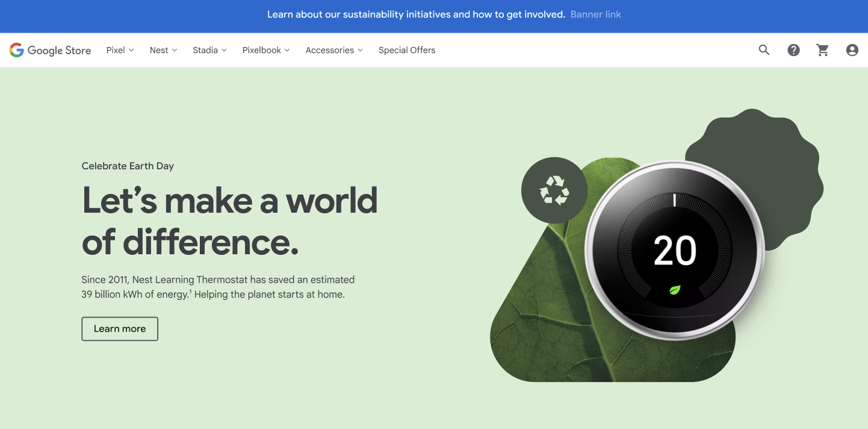This screenshot has height=429, width=868.
Task: Click the help question mark icon
Action: coord(793,50)
